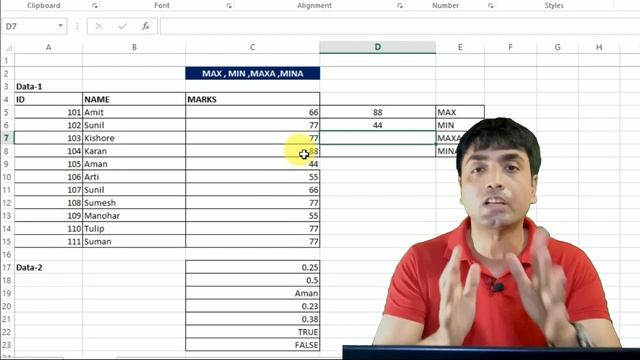Select column A header

pos(49,47)
